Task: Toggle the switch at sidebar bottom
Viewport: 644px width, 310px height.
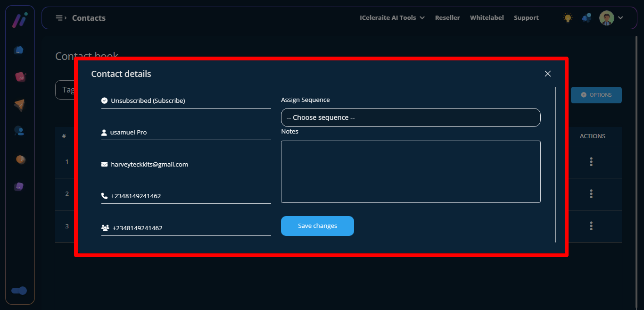Action: click(x=19, y=291)
